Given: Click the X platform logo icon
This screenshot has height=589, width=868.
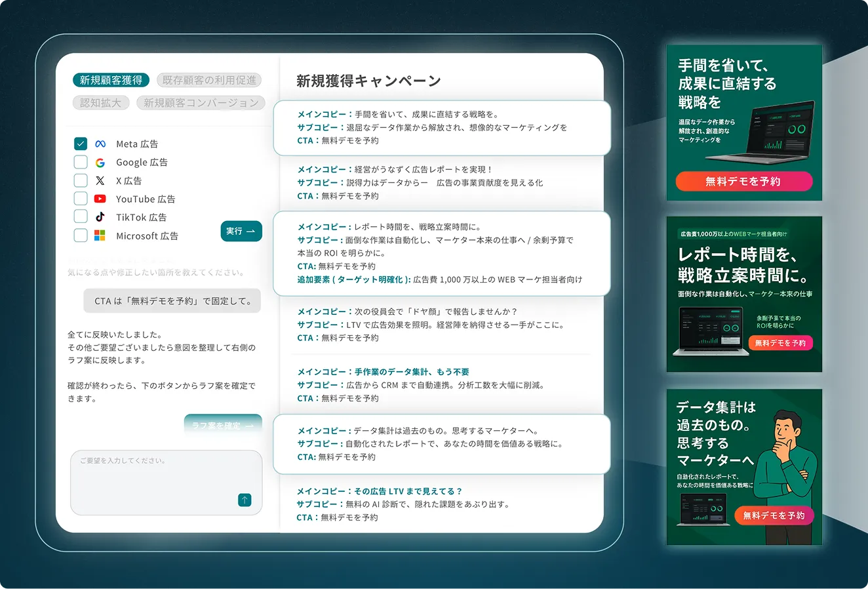Looking at the screenshot, I should pos(100,180).
